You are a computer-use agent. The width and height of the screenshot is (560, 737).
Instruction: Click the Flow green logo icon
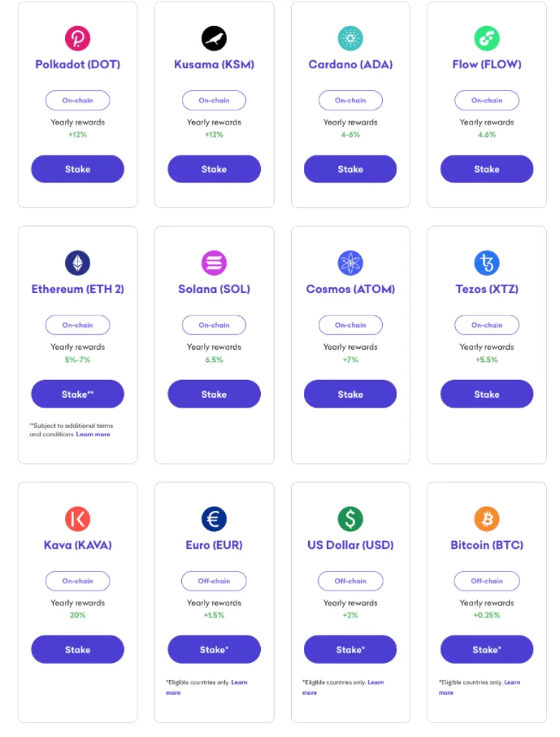pyautogui.click(x=487, y=38)
